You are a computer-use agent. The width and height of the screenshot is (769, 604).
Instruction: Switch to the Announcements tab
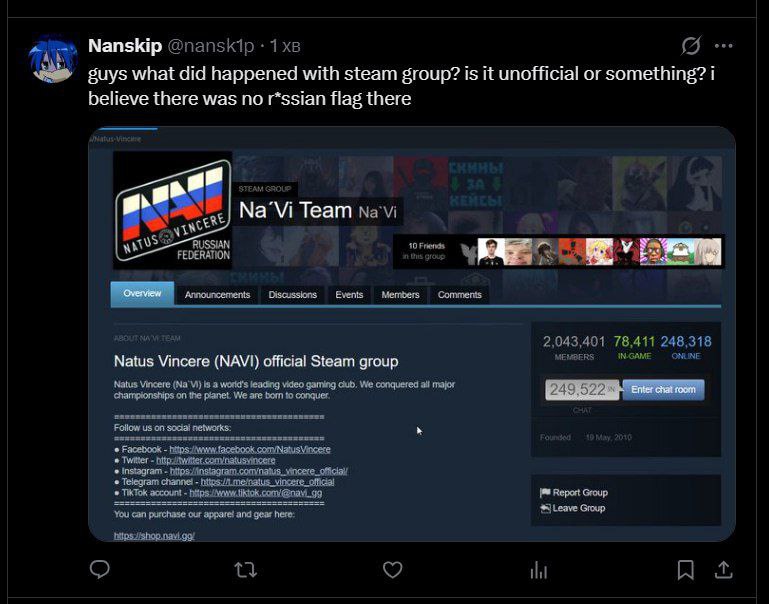pyautogui.click(x=217, y=295)
